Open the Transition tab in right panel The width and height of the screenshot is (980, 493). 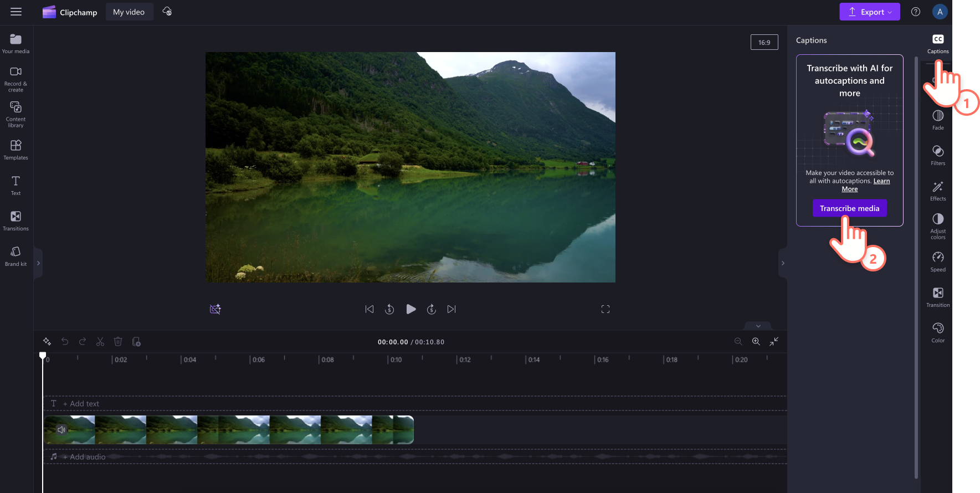coord(938,297)
